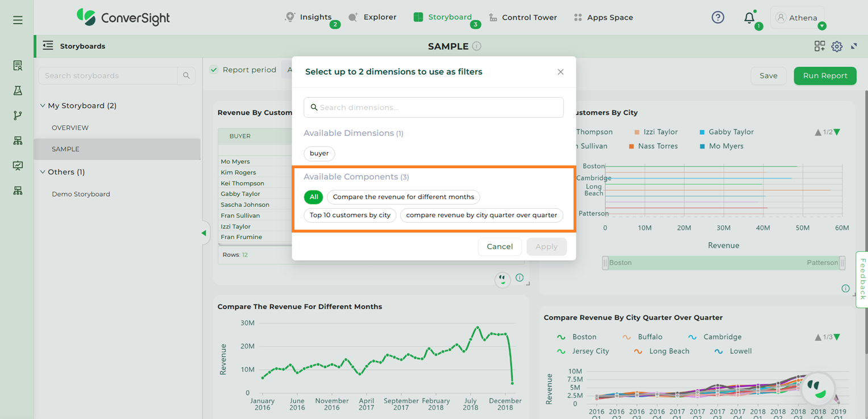
Task: Collapse the Others group
Action: 43,172
